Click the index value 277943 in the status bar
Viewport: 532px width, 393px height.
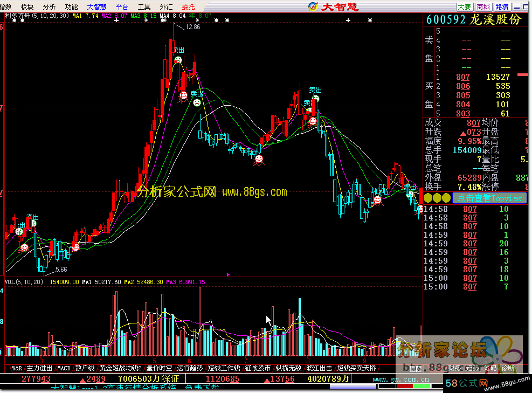(x=36, y=379)
